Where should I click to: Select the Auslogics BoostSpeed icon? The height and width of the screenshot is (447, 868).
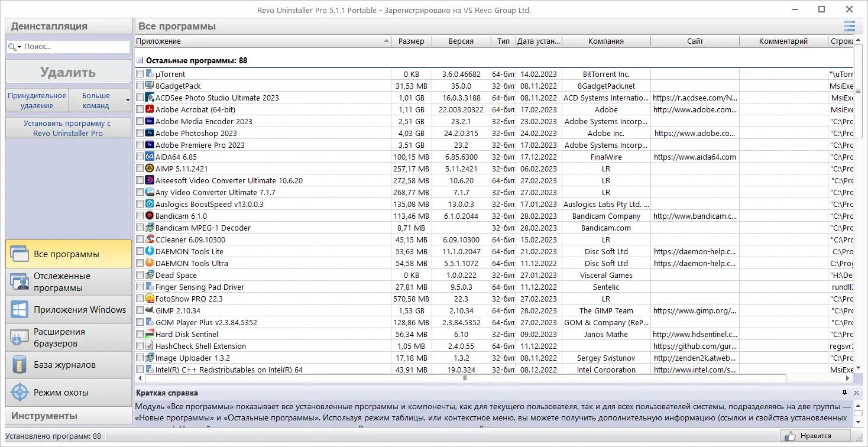[150, 204]
